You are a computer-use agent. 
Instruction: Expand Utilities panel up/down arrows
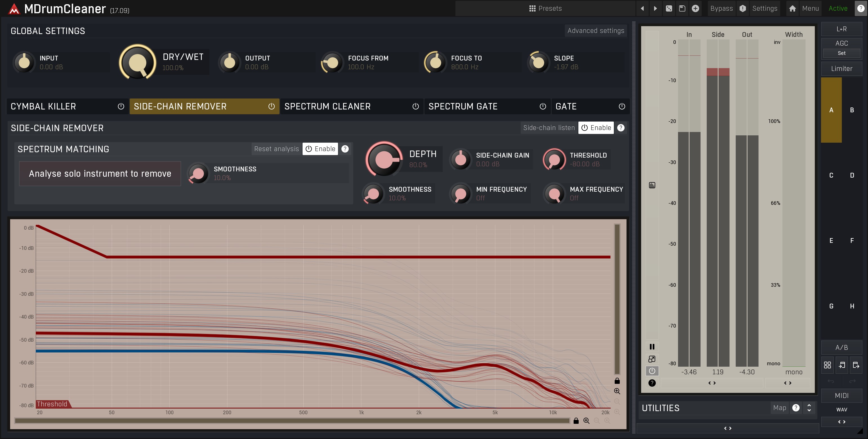pos(809,408)
